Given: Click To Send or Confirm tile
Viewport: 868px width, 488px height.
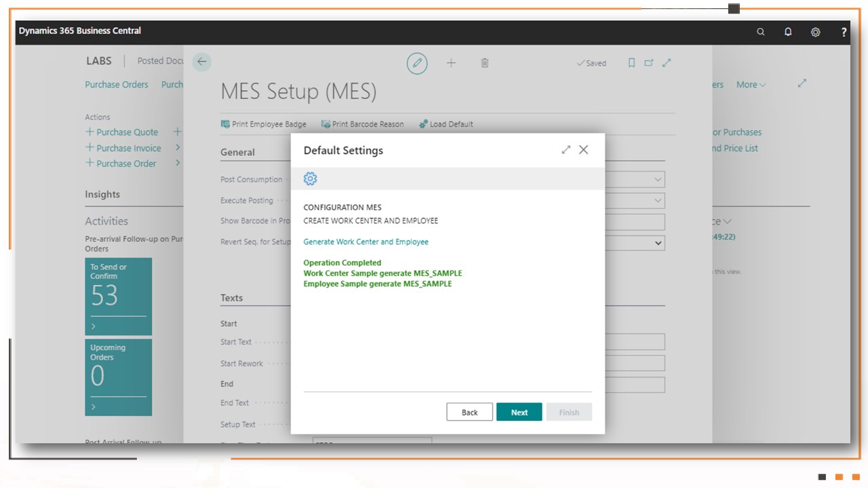Looking at the screenshot, I should point(118,296).
